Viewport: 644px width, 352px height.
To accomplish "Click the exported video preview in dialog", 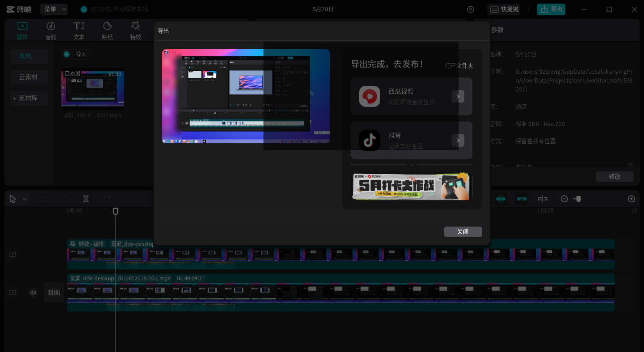I will (x=246, y=96).
